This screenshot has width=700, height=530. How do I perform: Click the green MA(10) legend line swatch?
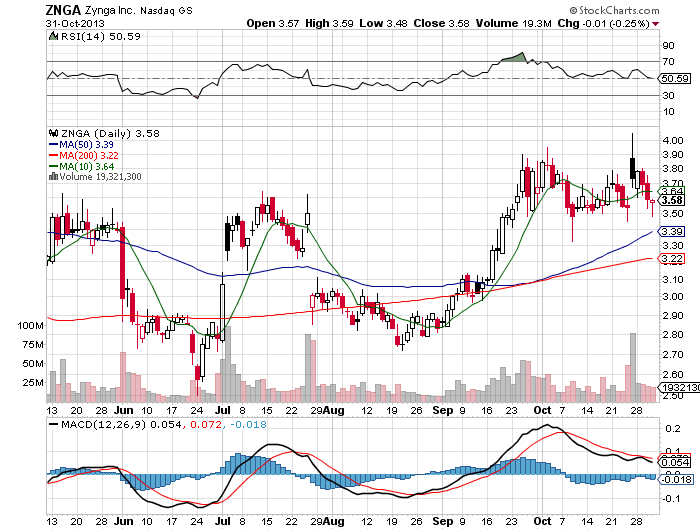pos(54,167)
